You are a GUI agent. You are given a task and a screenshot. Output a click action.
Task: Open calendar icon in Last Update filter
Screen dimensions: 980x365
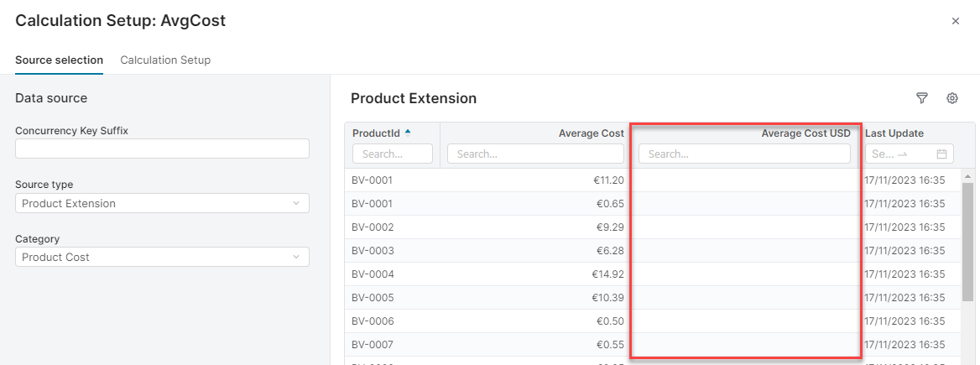click(x=941, y=154)
